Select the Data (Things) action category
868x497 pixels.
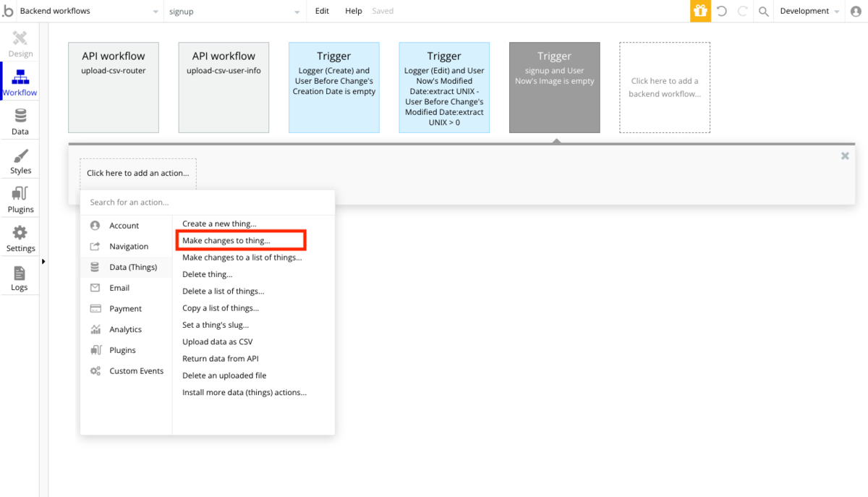point(126,267)
